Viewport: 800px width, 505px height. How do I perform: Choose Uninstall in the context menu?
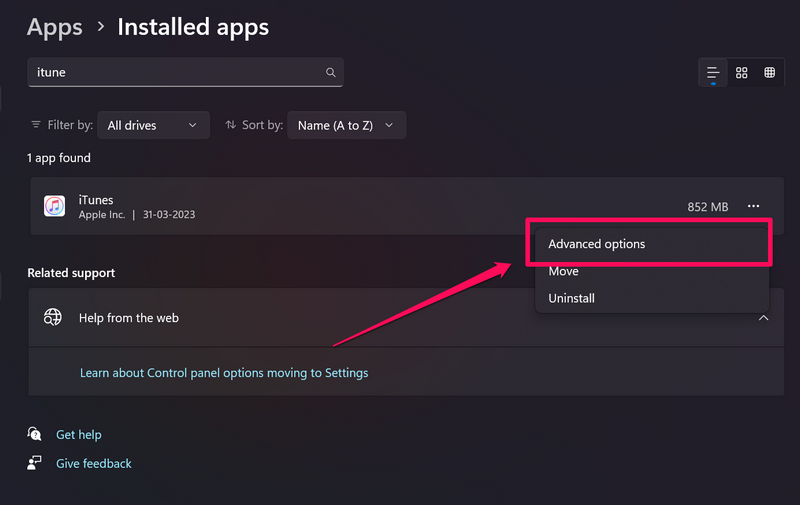pyautogui.click(x=572, y=298)
